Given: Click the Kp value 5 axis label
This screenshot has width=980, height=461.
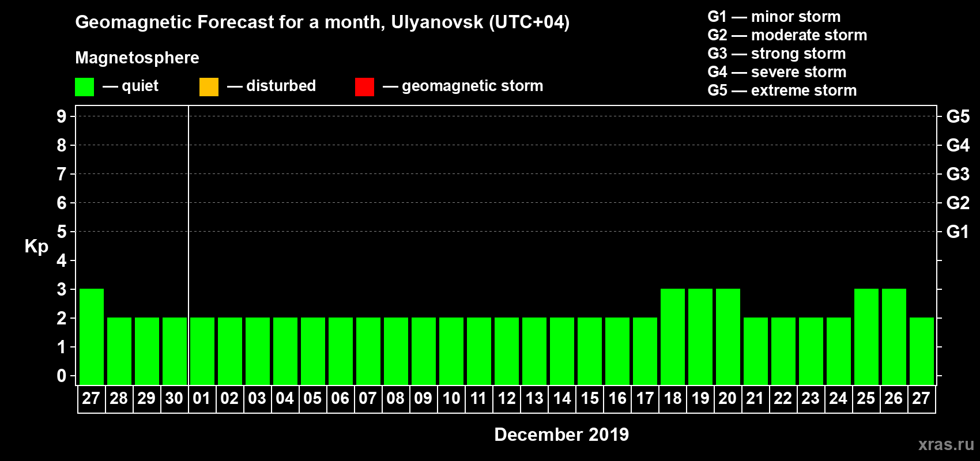Looking at the screenshot, I should [62, 232].
